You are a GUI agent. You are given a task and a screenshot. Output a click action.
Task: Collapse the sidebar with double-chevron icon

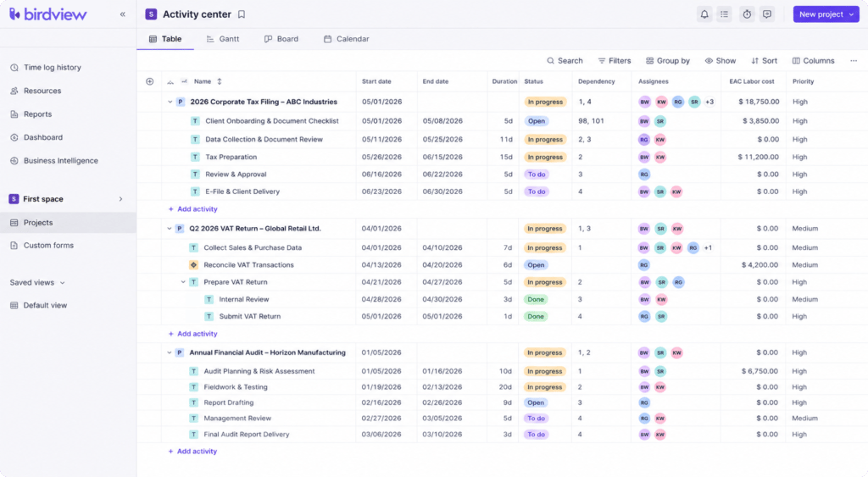pyautogui.click(x=122, y=14)
